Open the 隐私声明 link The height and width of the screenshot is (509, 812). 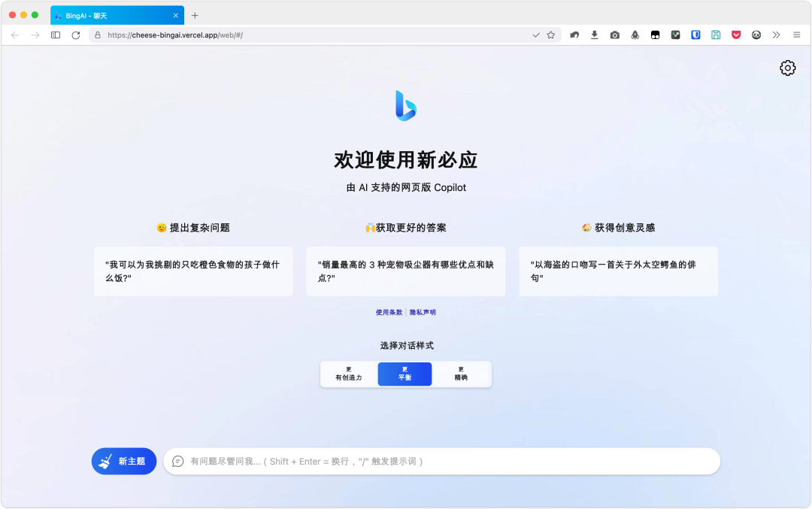tap(423, 312)
